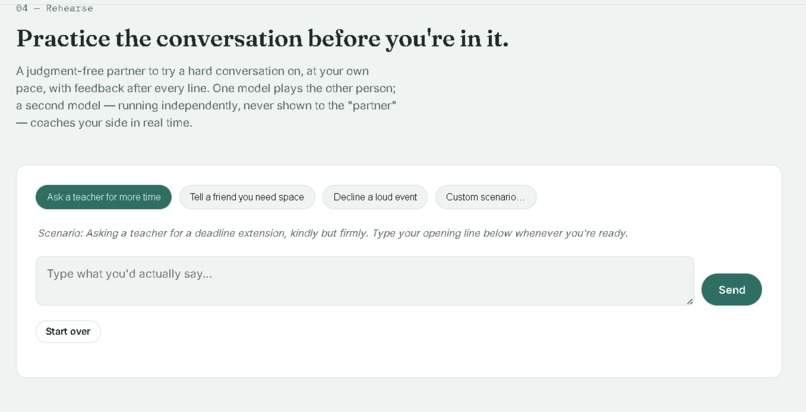The height and width of the screenshot is (412, 806).
Task: Click the green Send button
Action: click(x=731, y=290)
